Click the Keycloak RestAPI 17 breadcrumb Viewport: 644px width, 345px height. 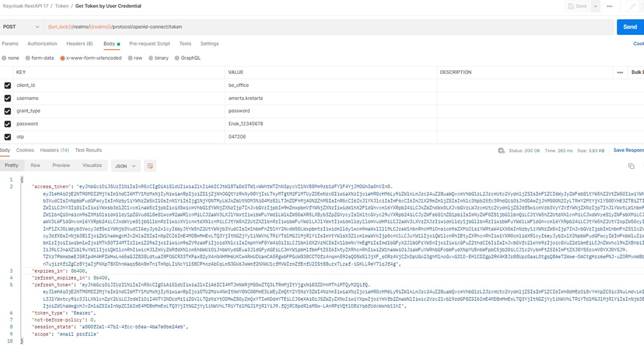(x=26, y=6)
